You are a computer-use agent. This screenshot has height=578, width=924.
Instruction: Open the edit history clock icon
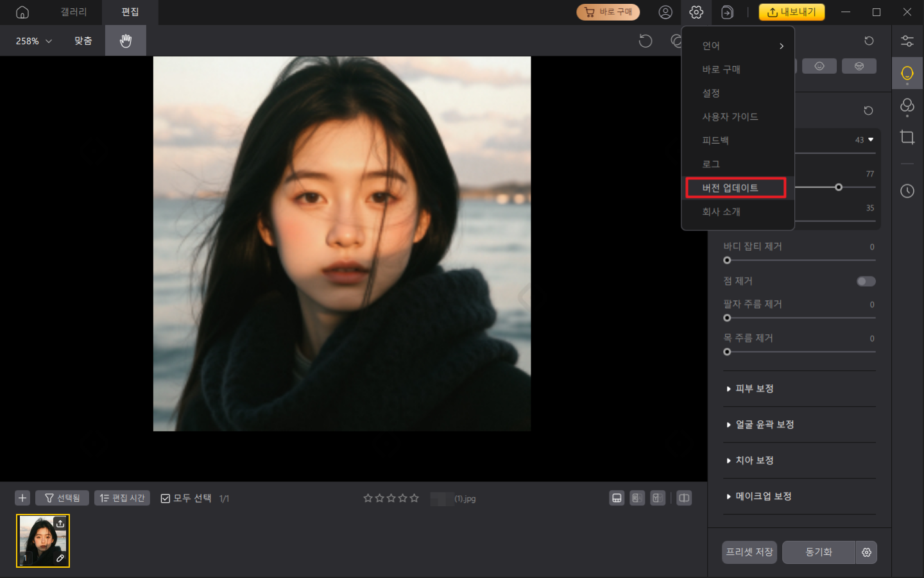click(x=907, y=191)
